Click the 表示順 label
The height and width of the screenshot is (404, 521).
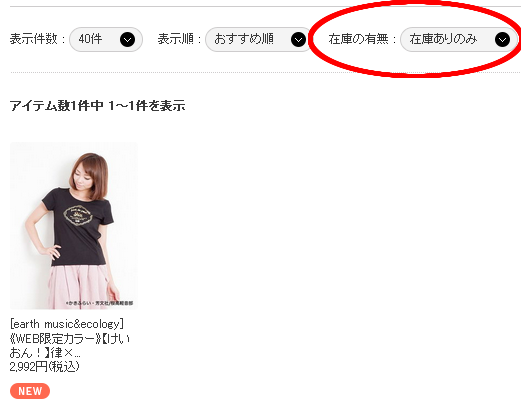(x=176, y=39)
